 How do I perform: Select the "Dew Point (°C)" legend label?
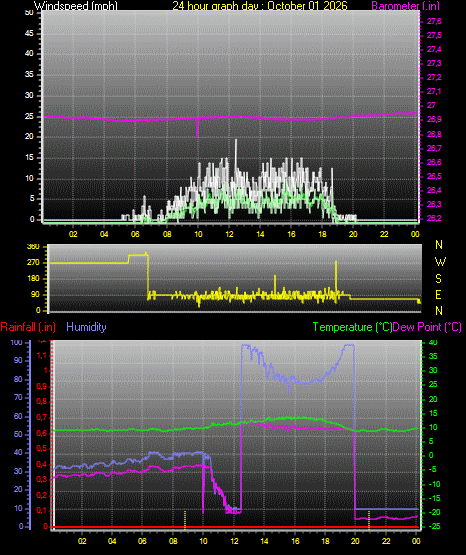427,327
